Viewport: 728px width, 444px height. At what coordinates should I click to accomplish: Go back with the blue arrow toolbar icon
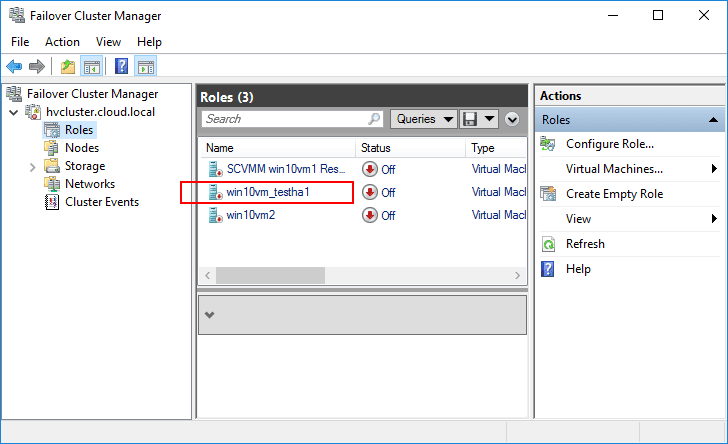pyautogui.click(x=14, y=66)
